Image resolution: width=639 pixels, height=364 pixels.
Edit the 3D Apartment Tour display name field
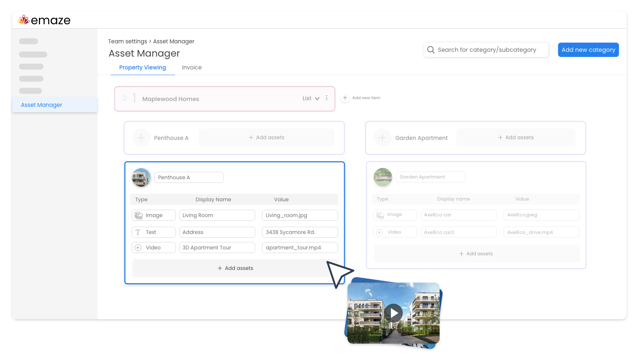pos(217,248)
